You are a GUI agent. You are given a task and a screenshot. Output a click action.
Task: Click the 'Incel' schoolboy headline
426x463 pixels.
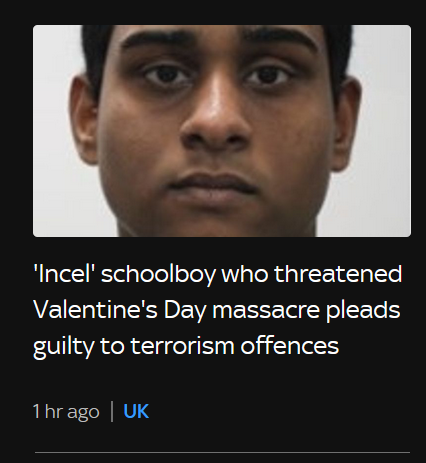coord(218,310)
